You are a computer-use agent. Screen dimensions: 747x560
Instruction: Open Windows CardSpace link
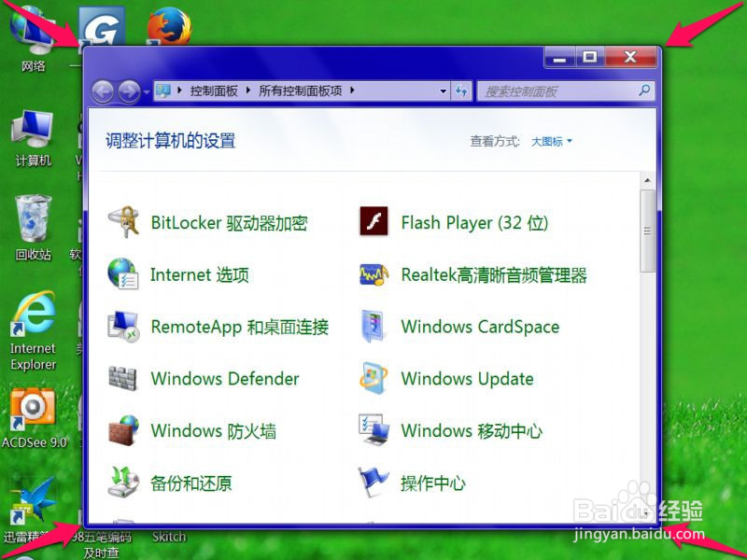[x=480, y=327]
